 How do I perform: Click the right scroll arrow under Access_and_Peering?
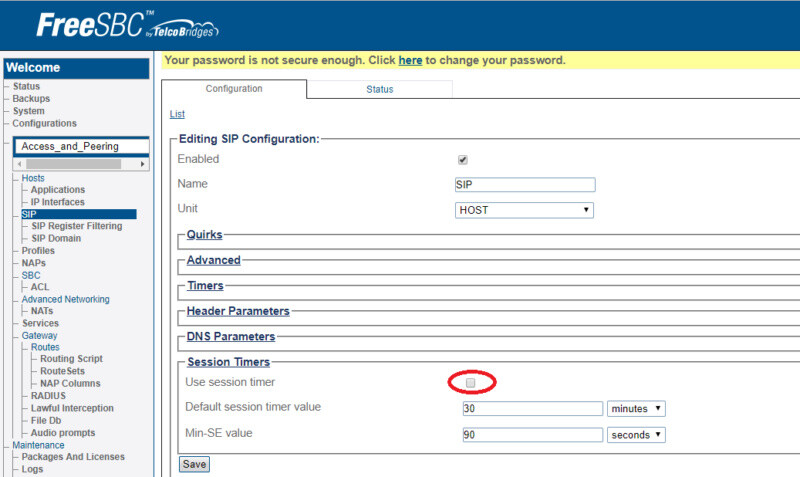142,164
